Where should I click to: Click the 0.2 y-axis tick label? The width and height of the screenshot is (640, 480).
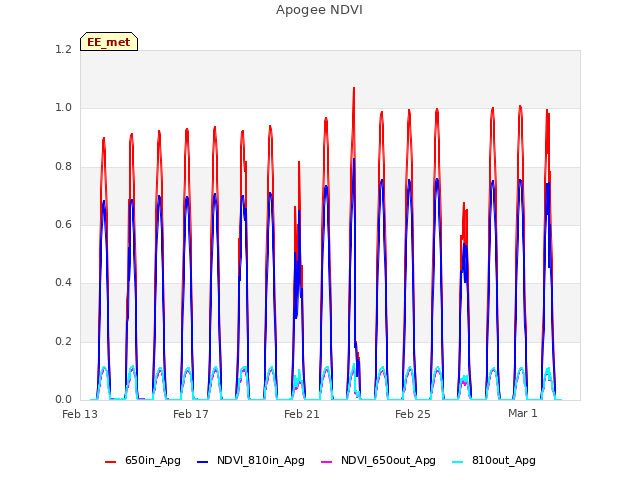pyautogui.click(x=64, y=341)
